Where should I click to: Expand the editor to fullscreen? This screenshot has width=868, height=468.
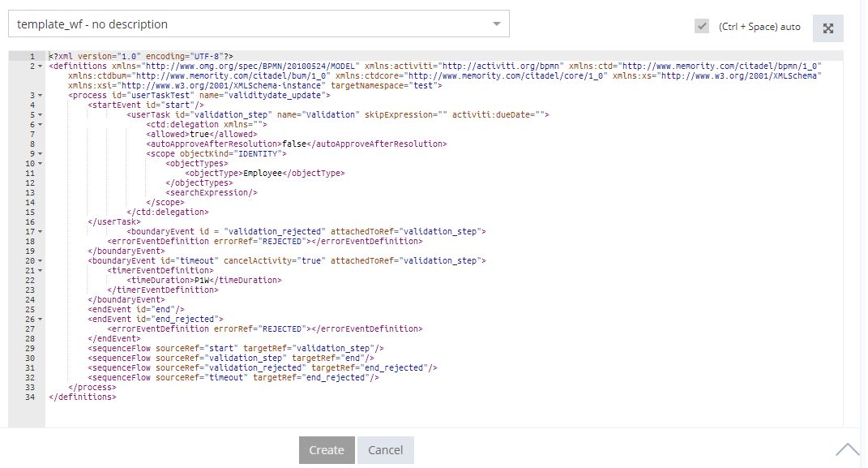(828, 28)
